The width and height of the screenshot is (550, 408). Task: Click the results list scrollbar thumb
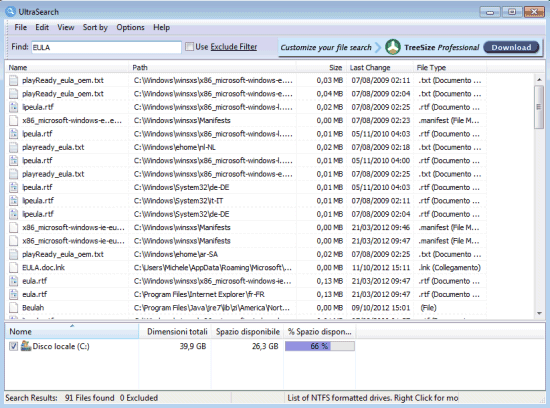[x=539, y=107]
